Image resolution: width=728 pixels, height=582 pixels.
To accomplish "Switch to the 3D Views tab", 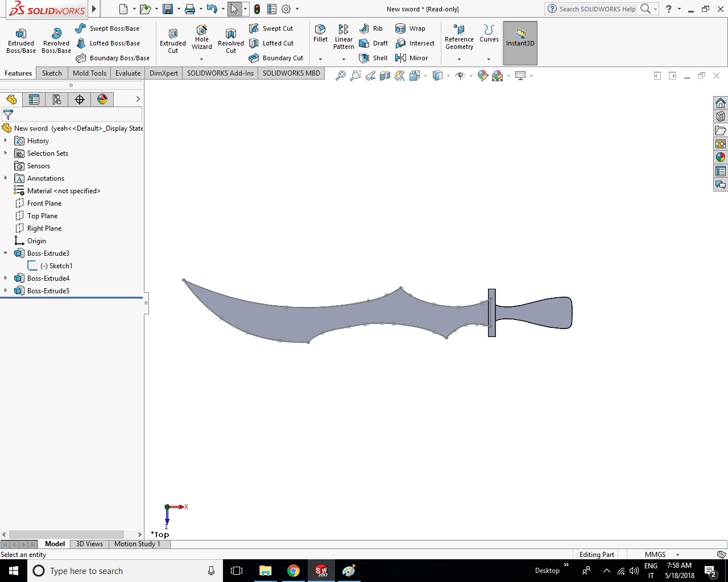I will (89, 544).
